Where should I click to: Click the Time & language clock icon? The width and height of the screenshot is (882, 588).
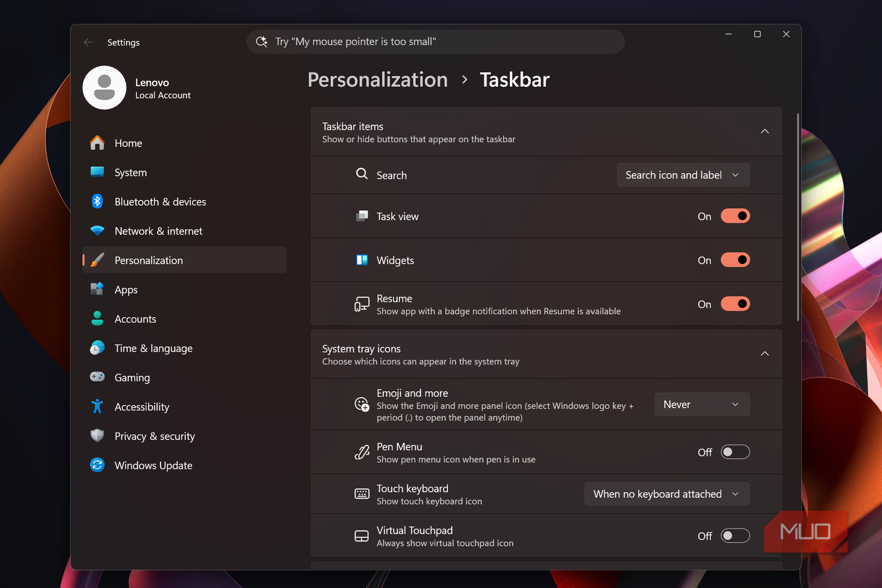click(x=97, y=348)
